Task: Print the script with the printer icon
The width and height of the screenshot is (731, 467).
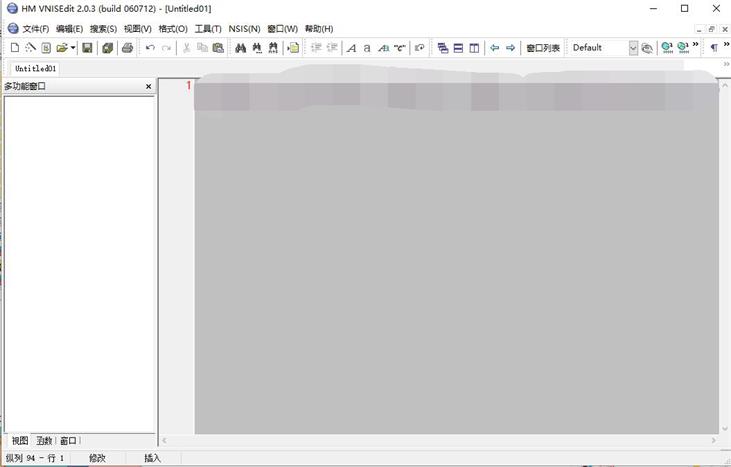Action: click(x=127, y=48)
